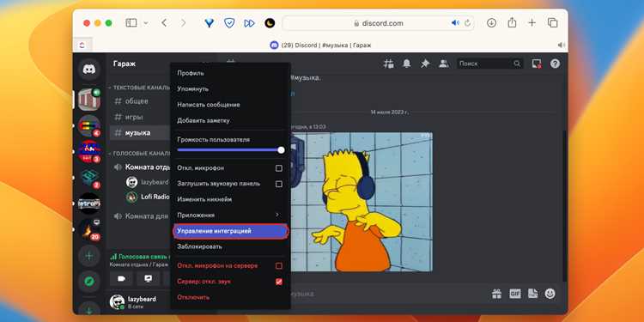Check Откл. микрофон на сервере checkbox
Viewport: 644px width, 322px height.
279,265
